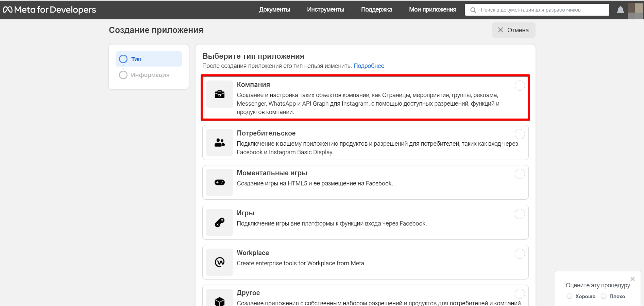This screenshot has width=644, height=306.
Task: Open the Подробнее link
Action: [369, 66]
